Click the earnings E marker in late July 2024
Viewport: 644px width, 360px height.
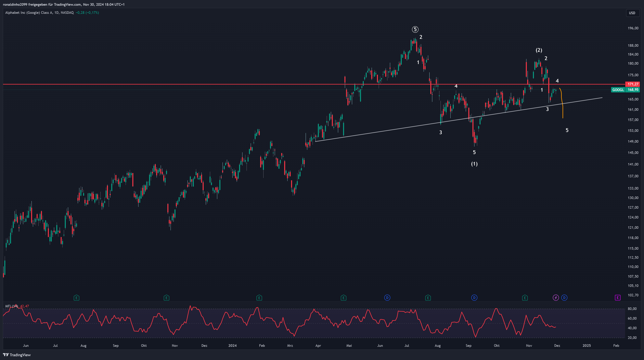(428, 298)
